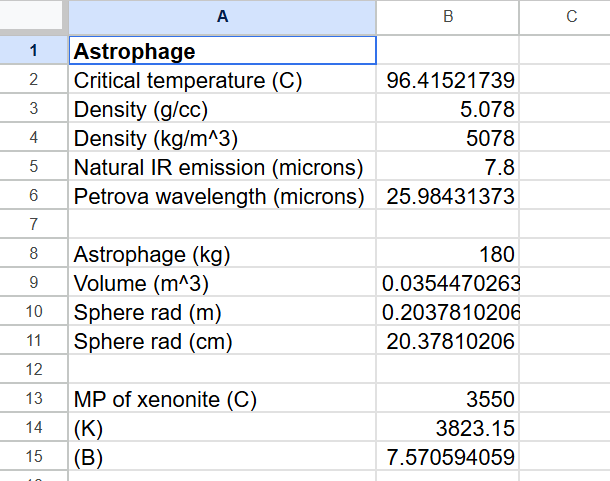Image resolution: width=610 pixels, height=481 pixels.
Task: Select the 'Sphere rad (cm)' label cell
Action: tap(222, 341)
